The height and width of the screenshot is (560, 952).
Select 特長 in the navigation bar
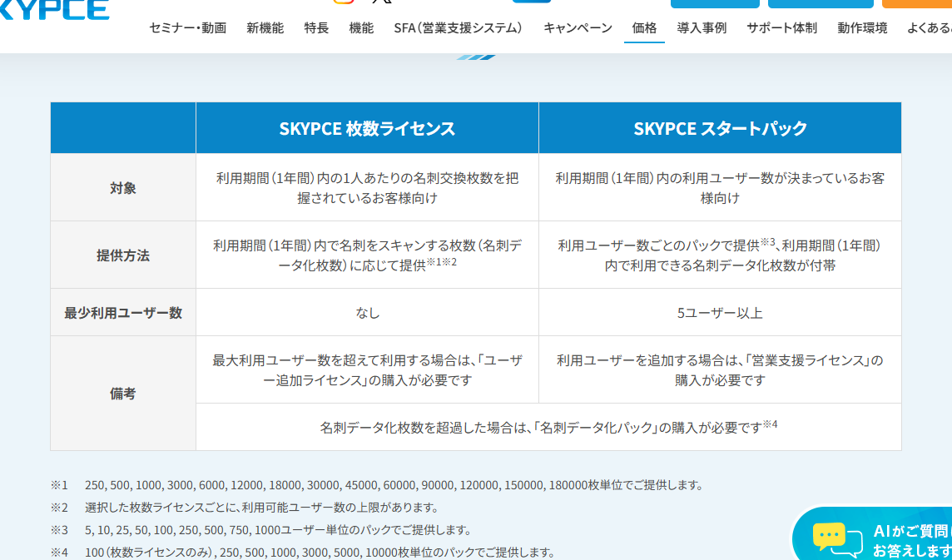pos(316,28)
